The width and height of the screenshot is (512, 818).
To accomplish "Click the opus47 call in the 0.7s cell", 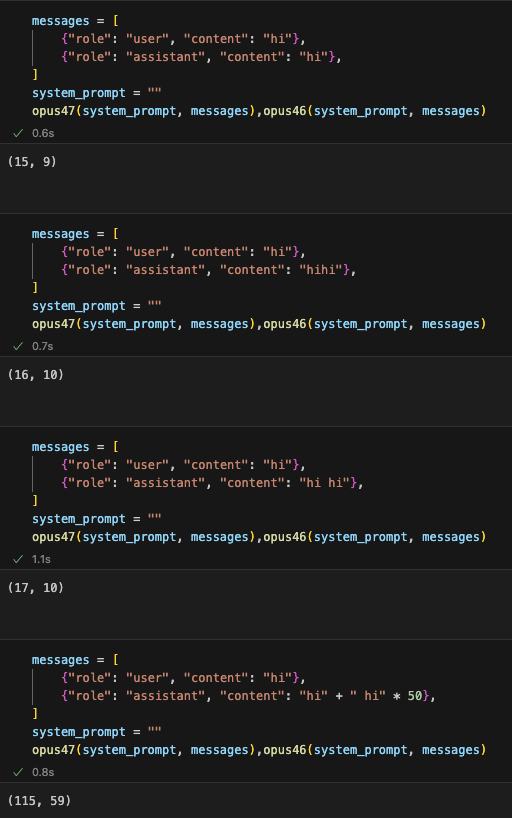I will [144, 324].
